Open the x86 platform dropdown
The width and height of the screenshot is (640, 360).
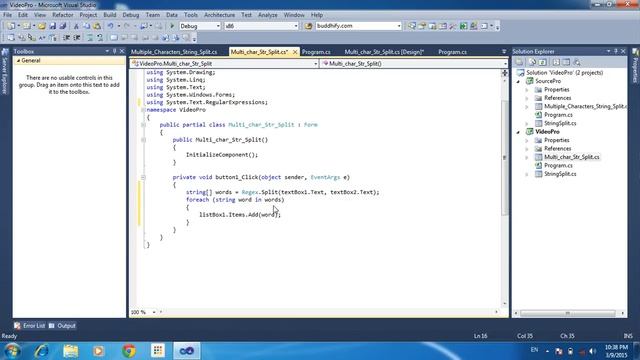tap(296, 26)
